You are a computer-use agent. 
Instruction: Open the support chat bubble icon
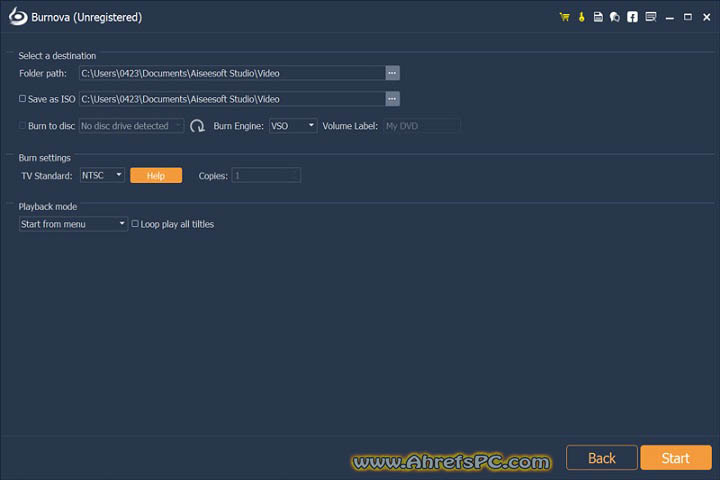[614, 17]
